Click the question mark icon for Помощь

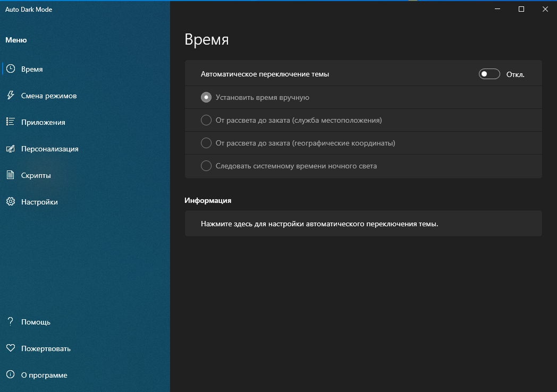point(11,322)
